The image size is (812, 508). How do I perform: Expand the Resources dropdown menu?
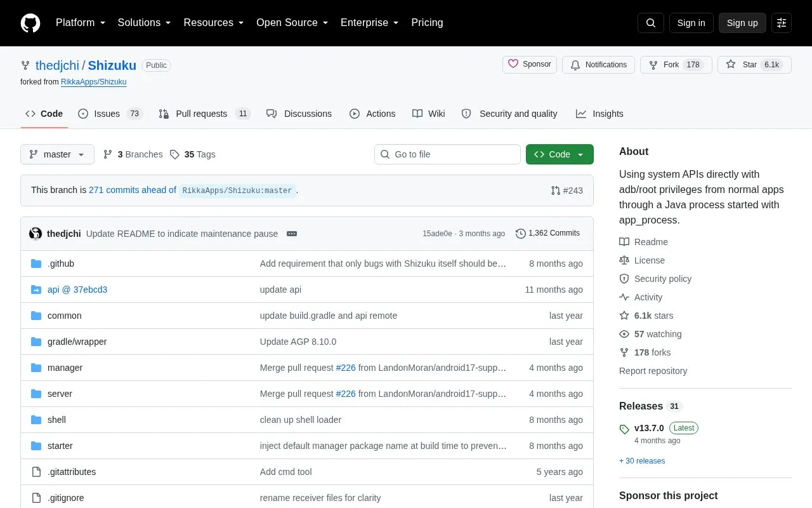click(214, 23)
